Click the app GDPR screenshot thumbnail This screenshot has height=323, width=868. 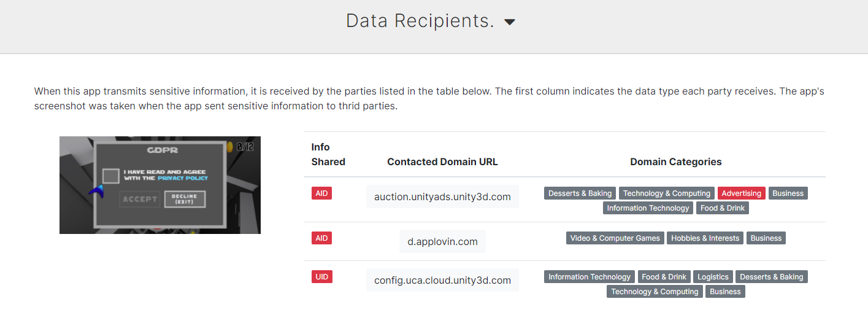coord(159,185)
